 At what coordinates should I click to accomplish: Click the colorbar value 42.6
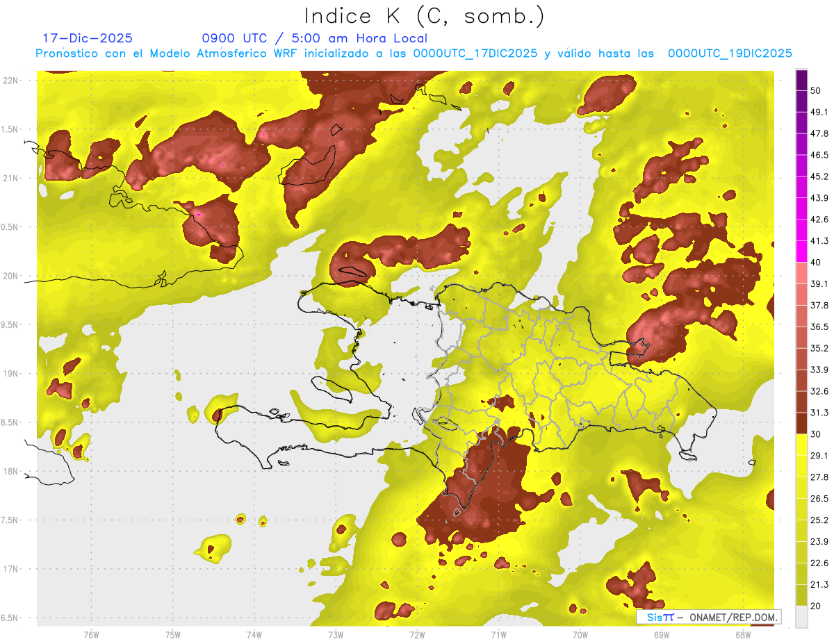820,220
